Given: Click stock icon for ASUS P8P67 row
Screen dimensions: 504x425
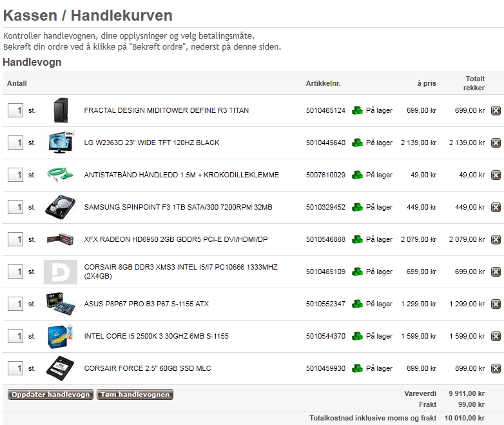Looking at the screenshot, I should [357, 304].
